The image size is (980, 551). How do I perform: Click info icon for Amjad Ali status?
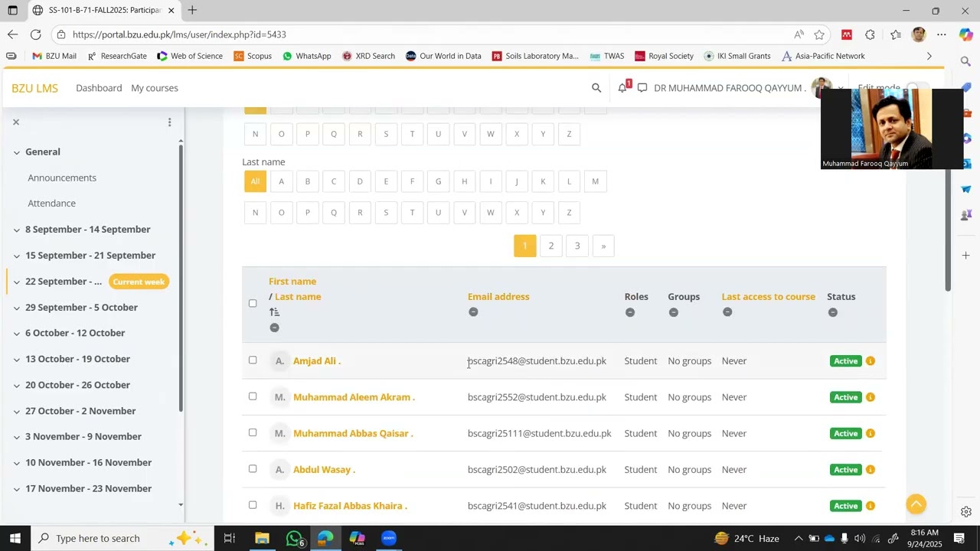coord(871,361)
